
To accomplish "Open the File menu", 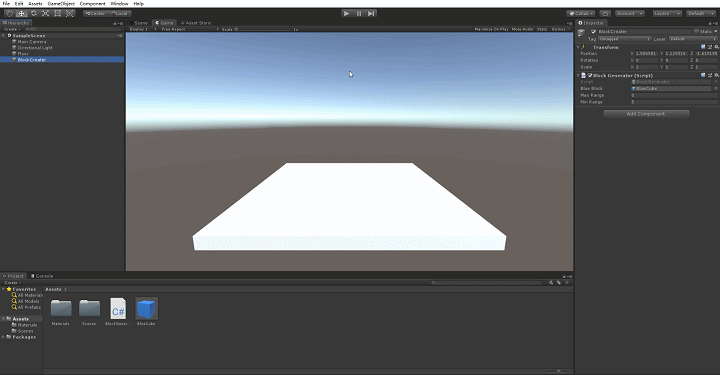I will pos(6,3).
